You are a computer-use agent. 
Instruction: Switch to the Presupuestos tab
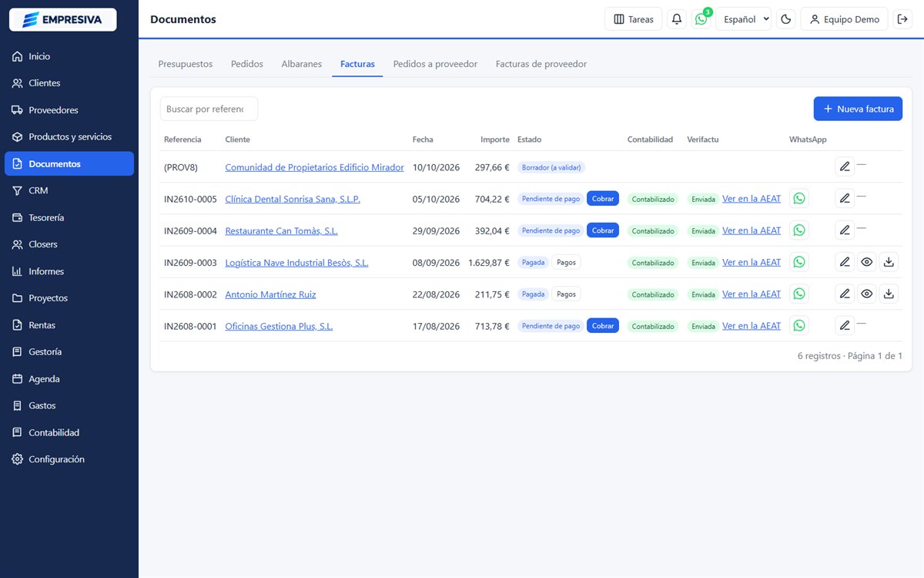point(186,64)
